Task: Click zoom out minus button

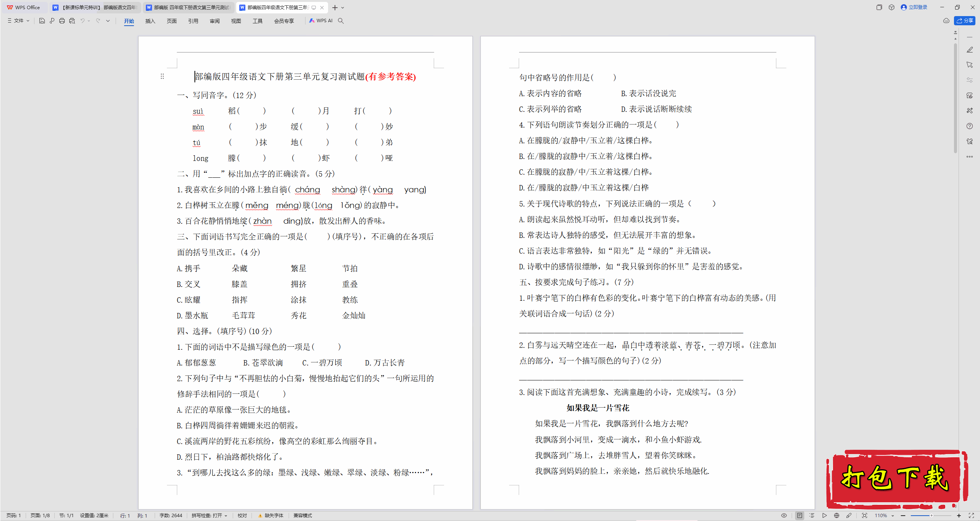Action: [903, 516]
